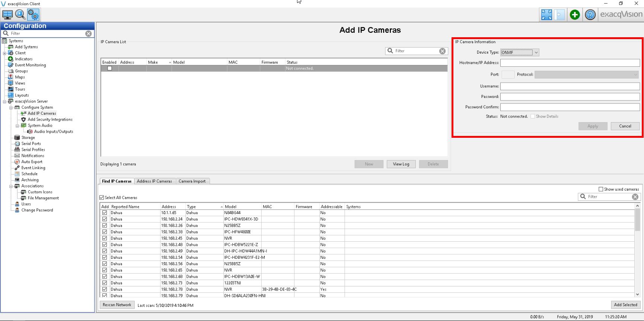Image resolution: width=644 pixels, height=321 pixels.
Task: Select Change Password in tree
Action: pyautogui.click(x=37, y=210)
